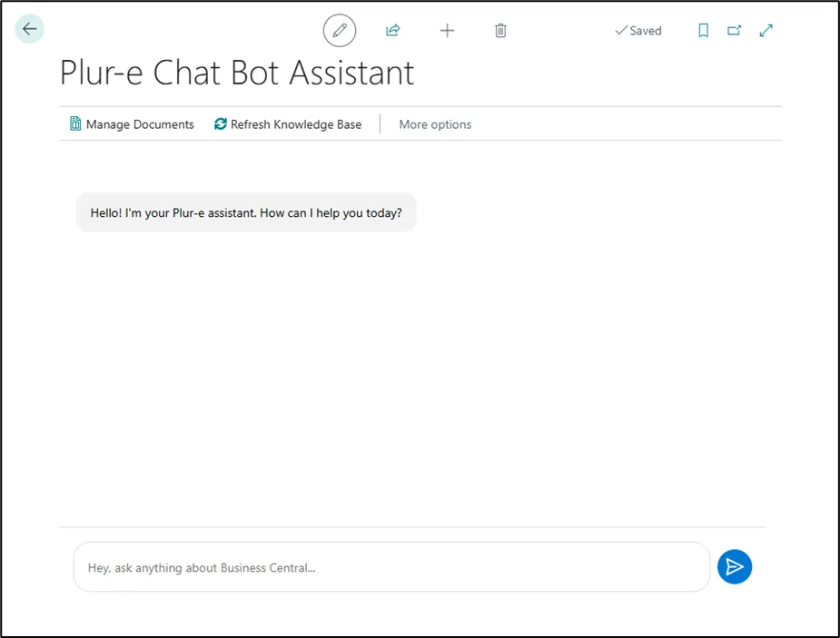Open Manage Documents
This screenshot has height=638, width=840.
tap(132, 124)
